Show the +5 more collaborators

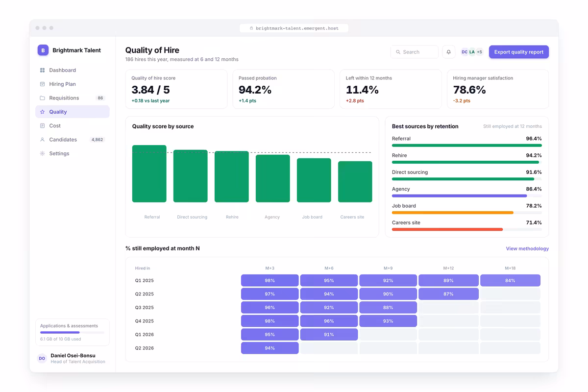[x=479, y=52]
